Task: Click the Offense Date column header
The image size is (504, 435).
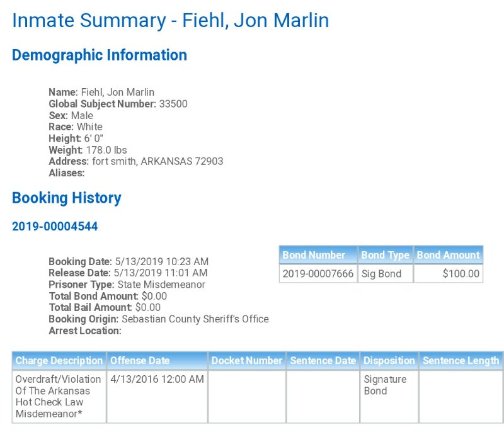Action: click(157, 361)
